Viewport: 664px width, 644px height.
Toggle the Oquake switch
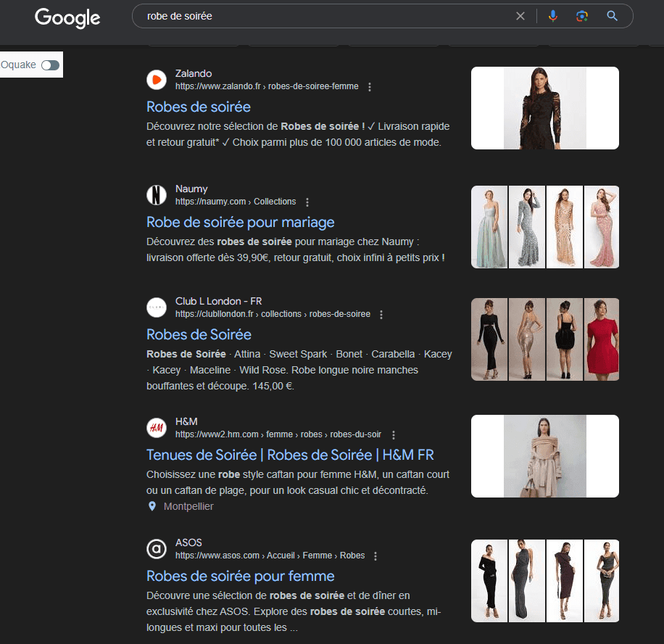[51, 65]
